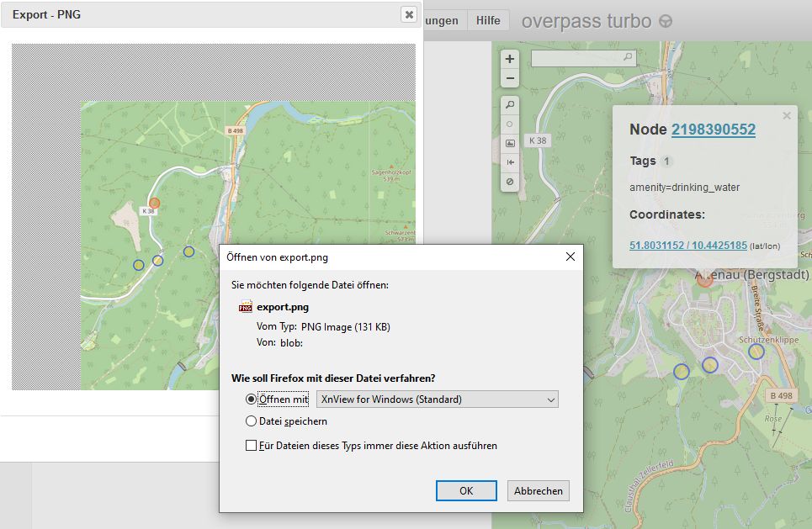Zoom out with the map's minus button
This screenshot has height=529, width=812.
click(510, 79)
